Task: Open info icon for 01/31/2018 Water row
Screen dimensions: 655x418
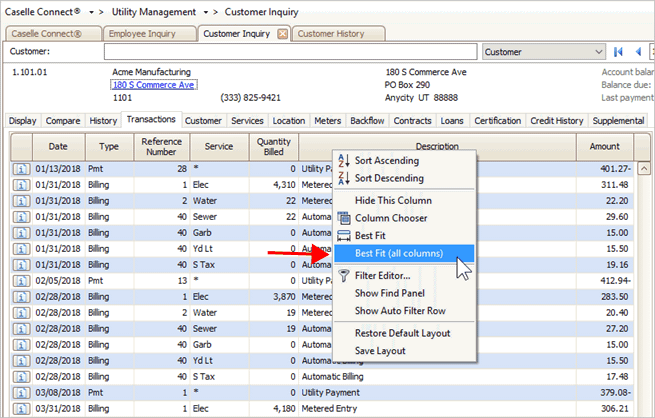Action: tap(21, 201)
